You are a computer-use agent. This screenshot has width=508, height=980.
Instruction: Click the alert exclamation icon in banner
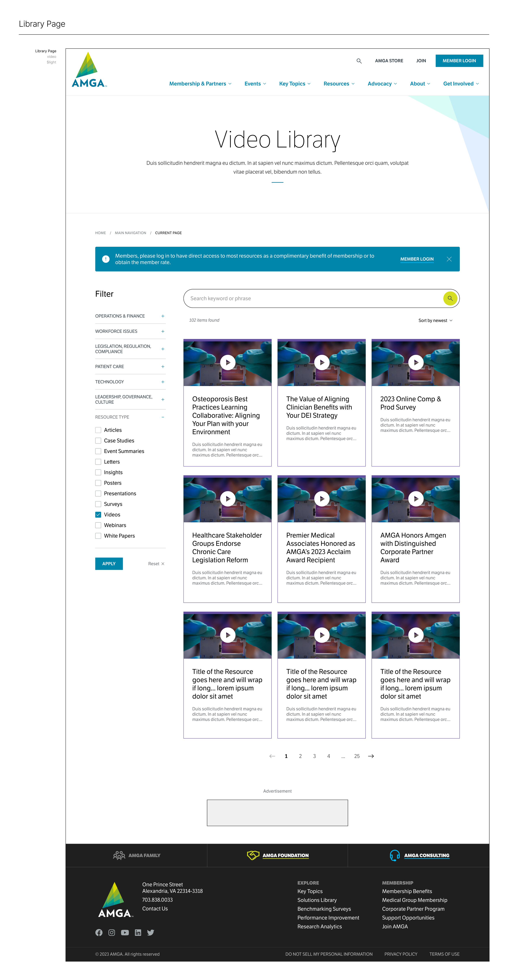(x=106, y=259)
